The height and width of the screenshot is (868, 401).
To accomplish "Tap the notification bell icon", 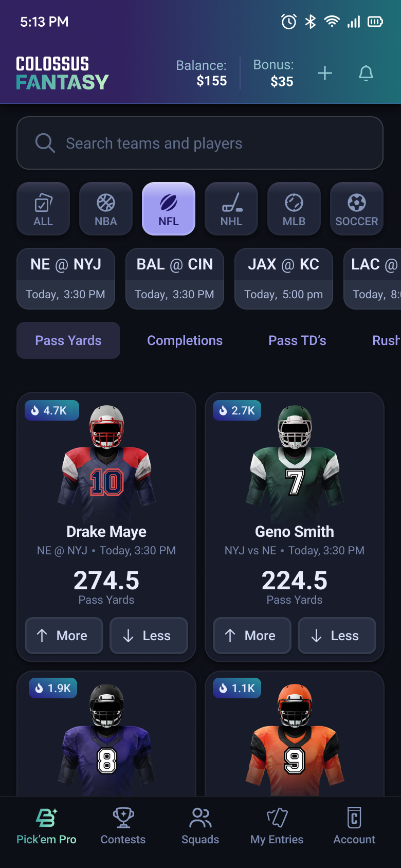I will click(x=366, y=73).
